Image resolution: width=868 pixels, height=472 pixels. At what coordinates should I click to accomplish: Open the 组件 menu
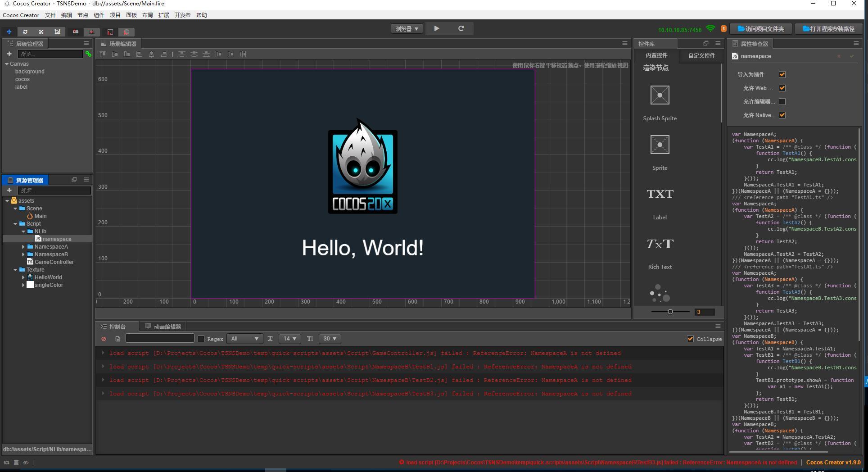(99, 15)
